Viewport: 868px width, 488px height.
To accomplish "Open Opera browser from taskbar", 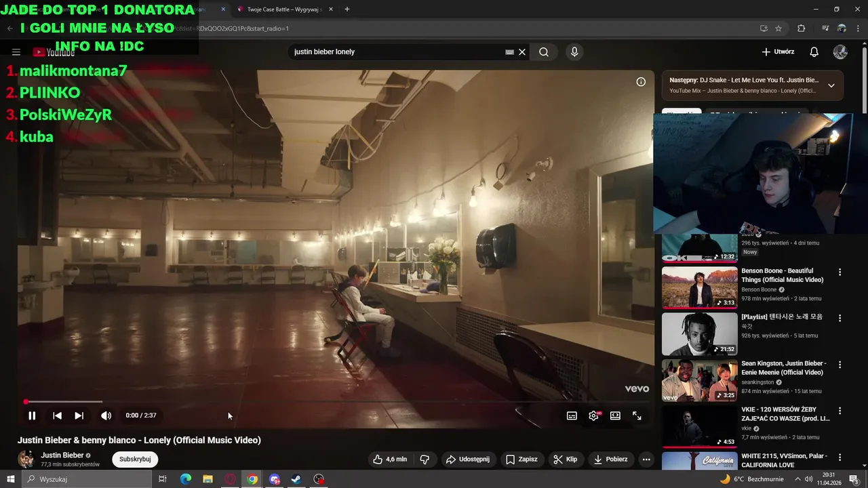I will (231, 479).
